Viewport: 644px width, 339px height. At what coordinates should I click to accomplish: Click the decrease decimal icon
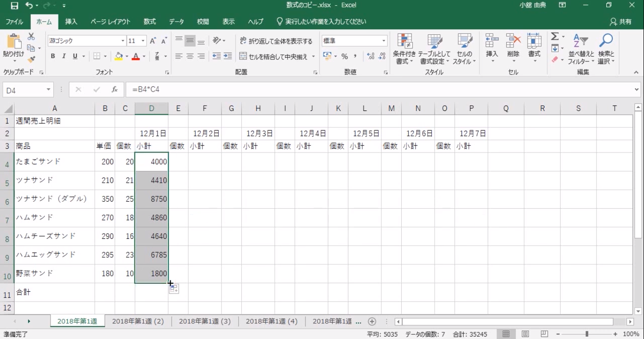point(381,56)
